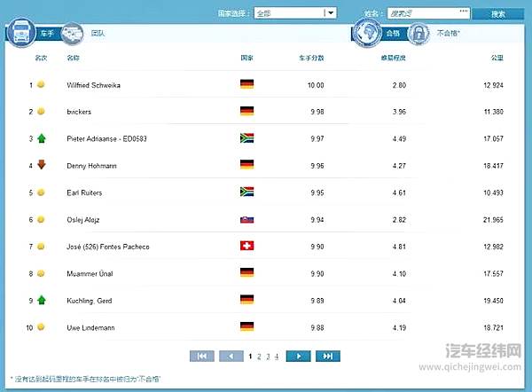Click the German flag for Wilfried Schweika
The image size is (532, 392).
click(x=247, y=85)
